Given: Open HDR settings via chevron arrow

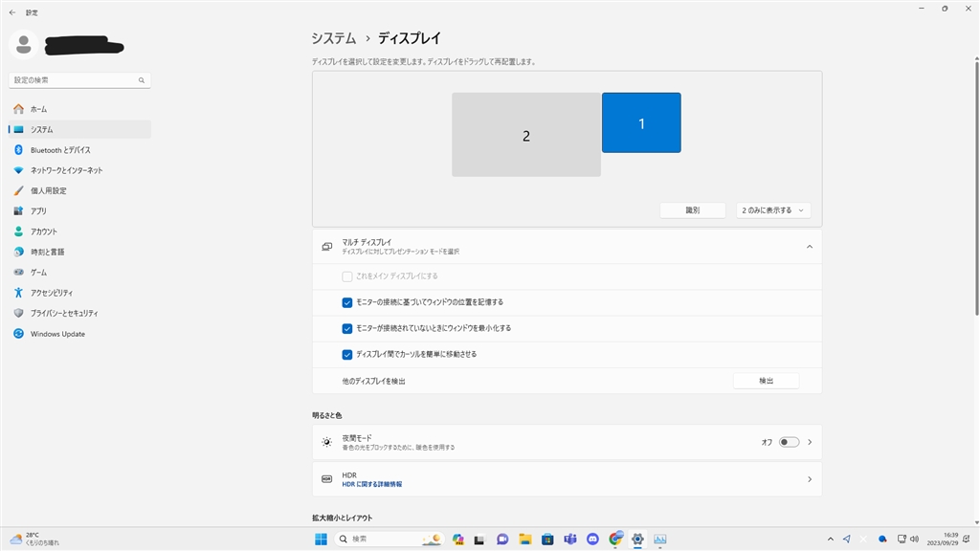Looking at the screenshot, I should (x=809, y=479).
